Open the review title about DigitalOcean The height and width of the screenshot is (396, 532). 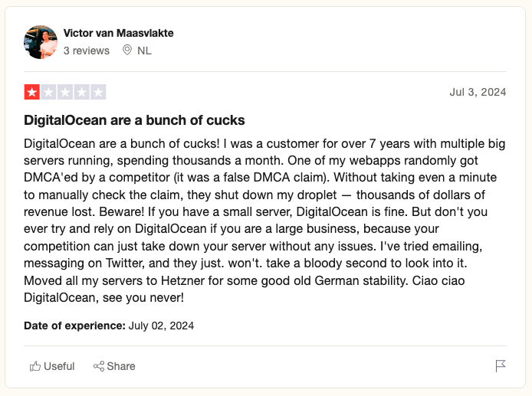134,121
